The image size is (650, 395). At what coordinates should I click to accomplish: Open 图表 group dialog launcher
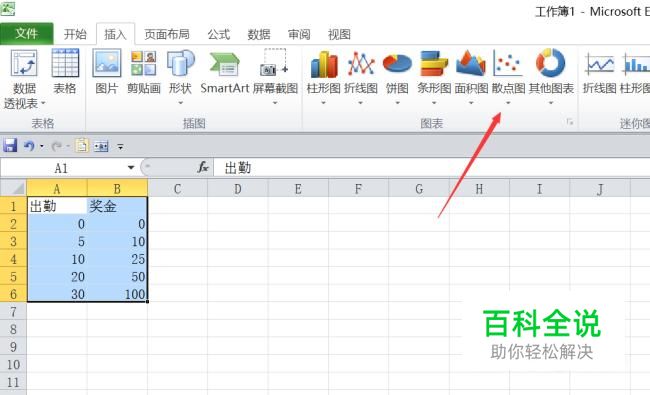[x=570, y=121]
